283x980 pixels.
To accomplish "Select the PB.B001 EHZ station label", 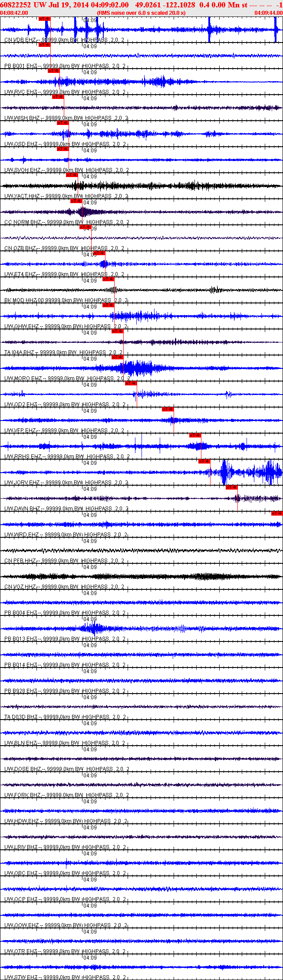I will 21,66.
